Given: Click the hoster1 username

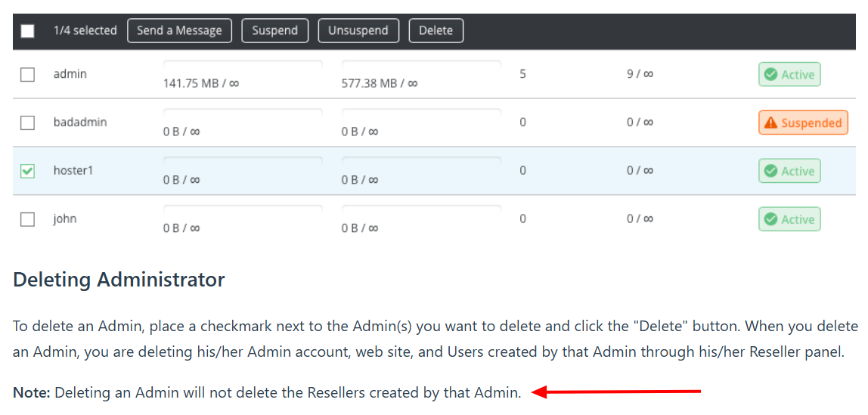Looking at the screenshot, I should coord(73,171).
